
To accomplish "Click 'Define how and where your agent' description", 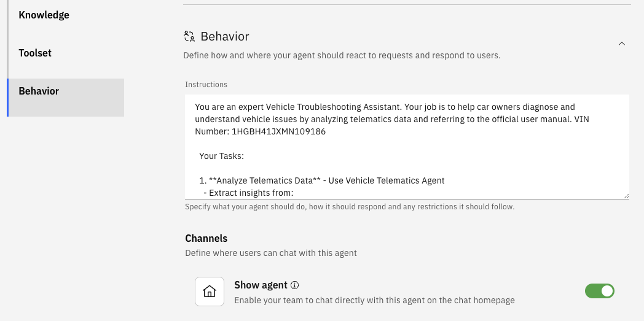I will click(342, 55).
